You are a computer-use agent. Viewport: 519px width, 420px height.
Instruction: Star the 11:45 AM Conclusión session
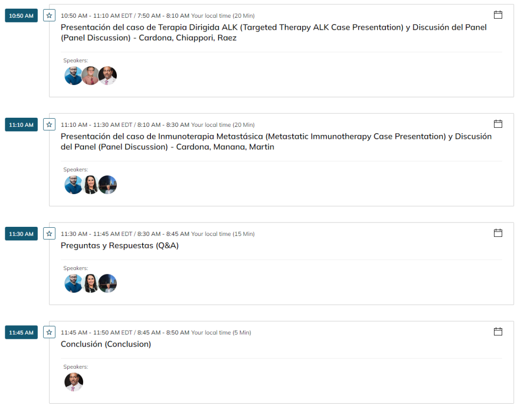point(49,332)
